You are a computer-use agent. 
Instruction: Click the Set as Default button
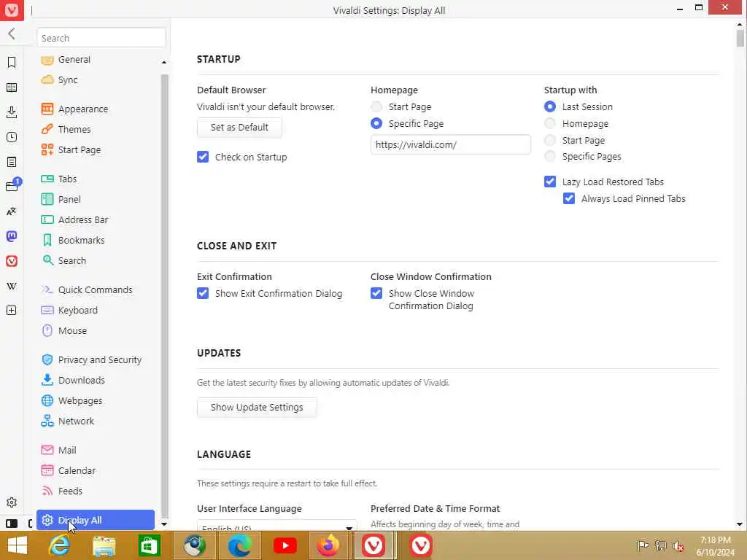click(x=239, y=127)
